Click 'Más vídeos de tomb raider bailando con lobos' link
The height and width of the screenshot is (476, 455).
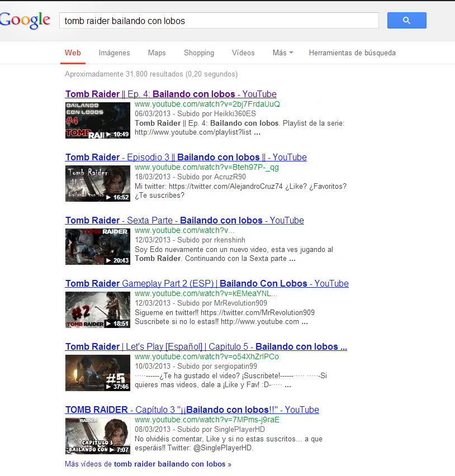(x=148, y=464)
